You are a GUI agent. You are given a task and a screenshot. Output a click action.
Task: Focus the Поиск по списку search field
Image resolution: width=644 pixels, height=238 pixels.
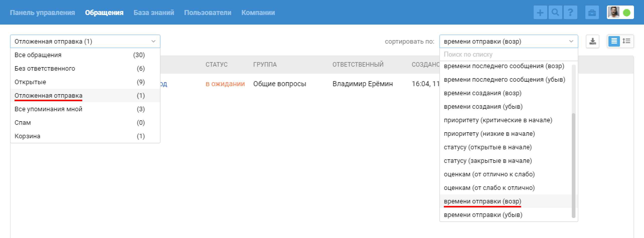[509, 54]
